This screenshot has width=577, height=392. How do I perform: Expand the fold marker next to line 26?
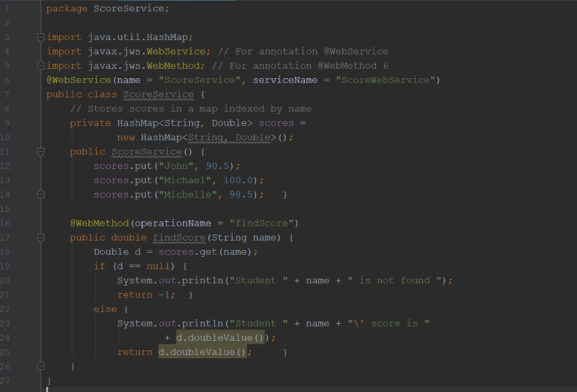40,366
